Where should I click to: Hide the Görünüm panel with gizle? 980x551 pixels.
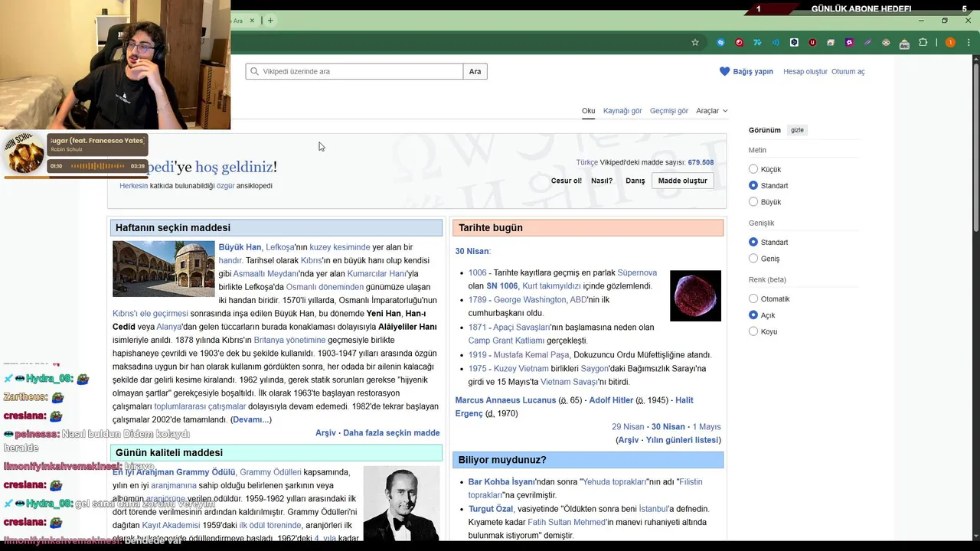click(x=797, y=130)
